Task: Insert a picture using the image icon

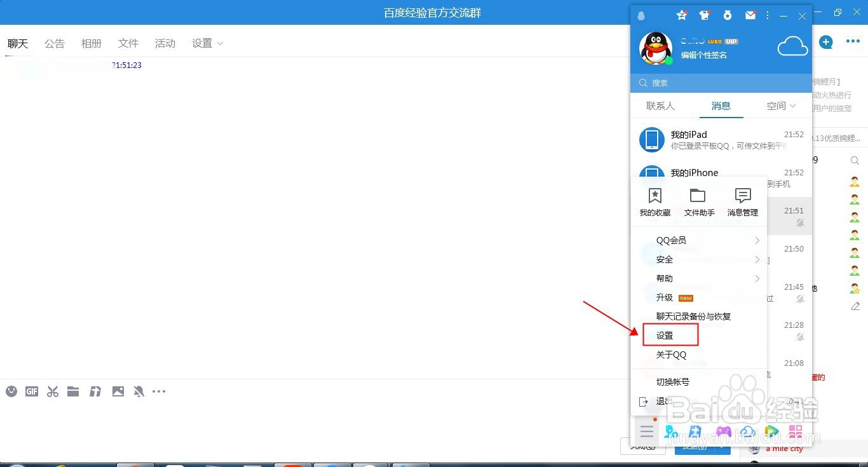Action: click(118, 391)
